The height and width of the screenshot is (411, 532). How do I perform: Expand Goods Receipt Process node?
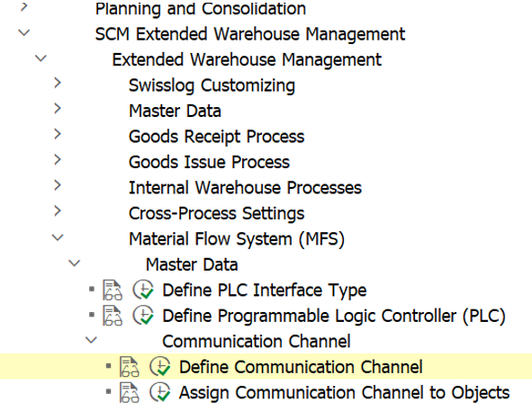pyautogui.click(x=58, y=134)
